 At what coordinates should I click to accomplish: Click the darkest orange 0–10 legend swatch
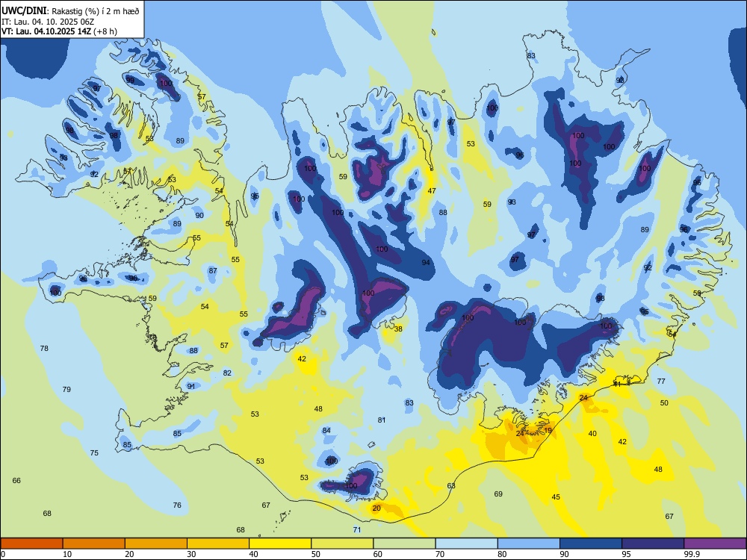tap(31, 544)
